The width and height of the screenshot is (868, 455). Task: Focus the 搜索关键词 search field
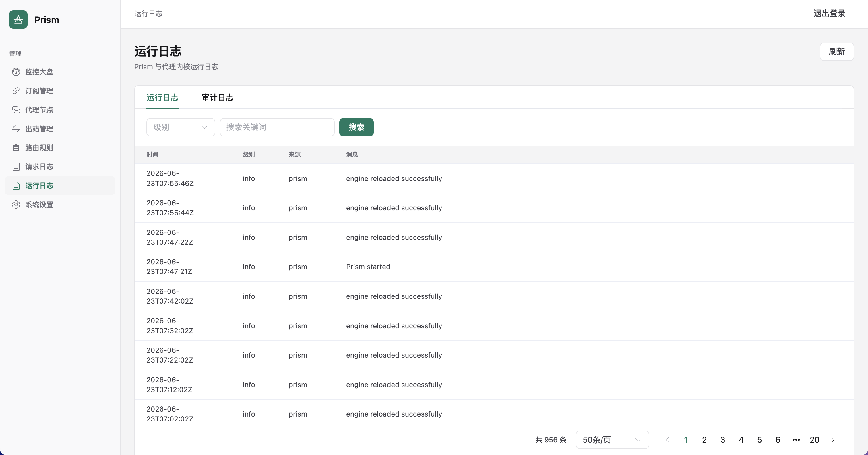pyautogui.click(x=277, y=127)
